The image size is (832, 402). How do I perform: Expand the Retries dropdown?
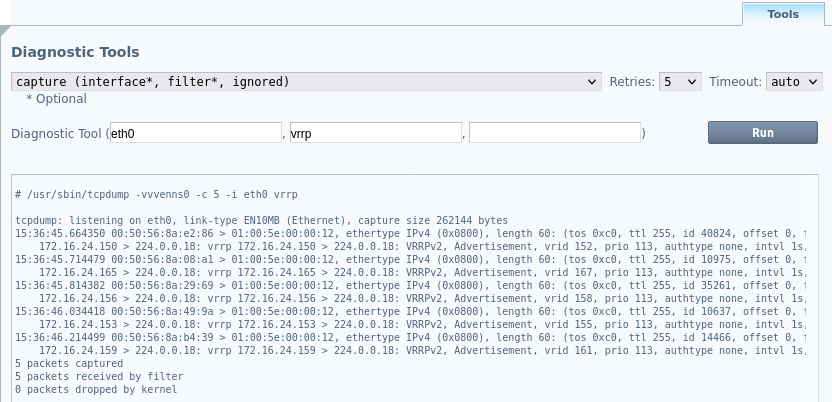point(680,82)
